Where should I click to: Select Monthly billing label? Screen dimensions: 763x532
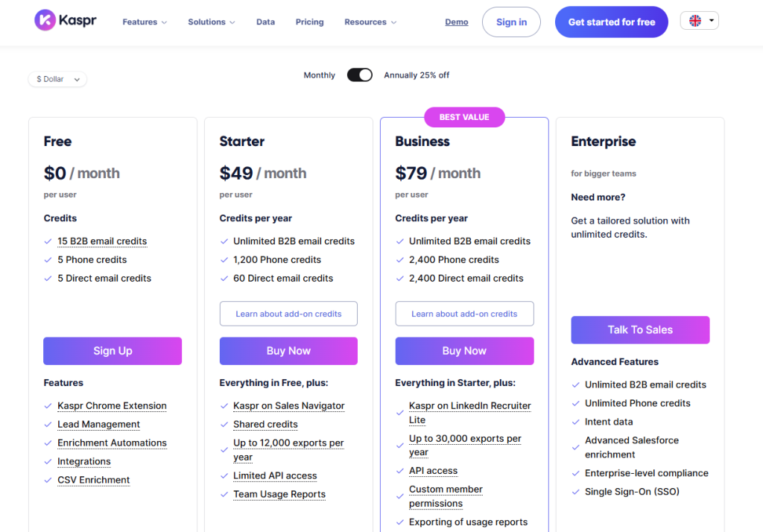(x=319, y=75)
